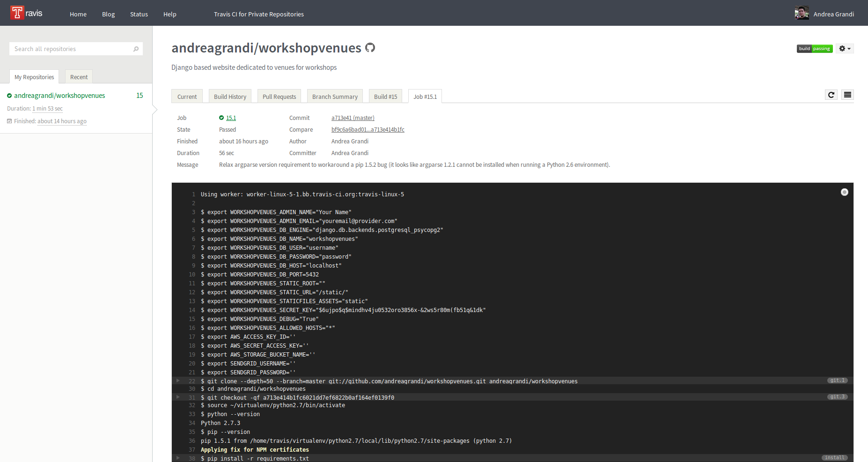
Task: Select the Job #15.1 tab
Action: 425,97
